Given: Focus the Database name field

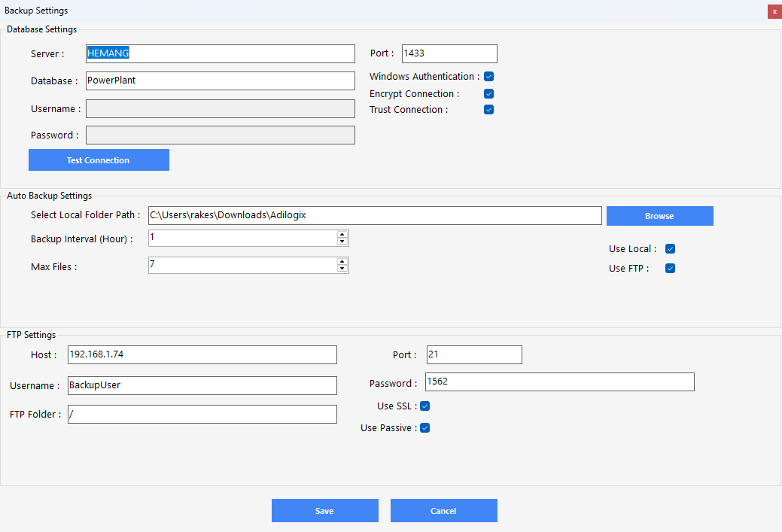Looking at the screenshot, I should [x=220, y=81].
